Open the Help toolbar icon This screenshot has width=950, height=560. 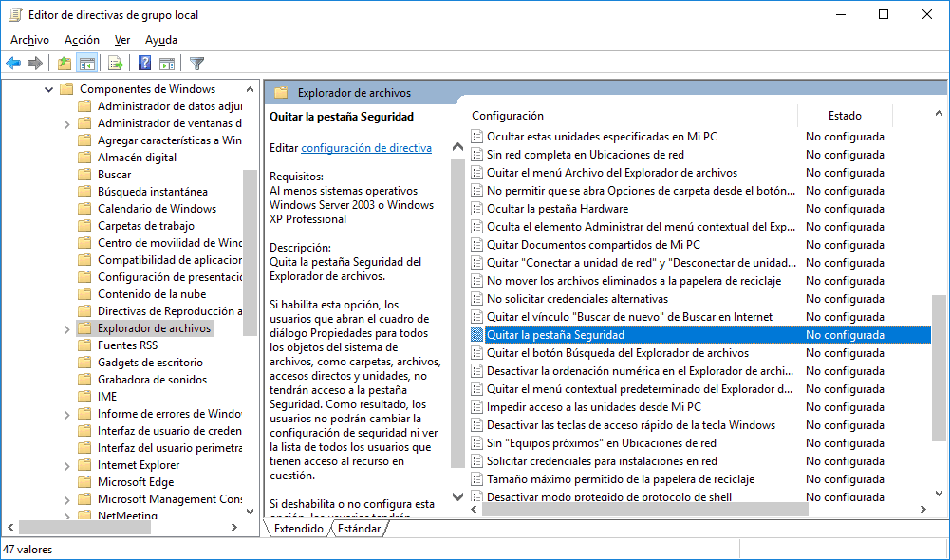pyautogui.click(x=145, y=63)
